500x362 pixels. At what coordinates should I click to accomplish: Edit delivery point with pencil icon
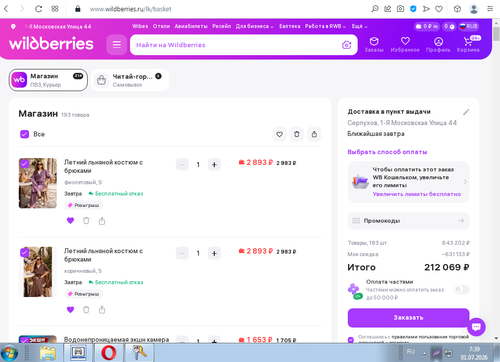(466, 112)
